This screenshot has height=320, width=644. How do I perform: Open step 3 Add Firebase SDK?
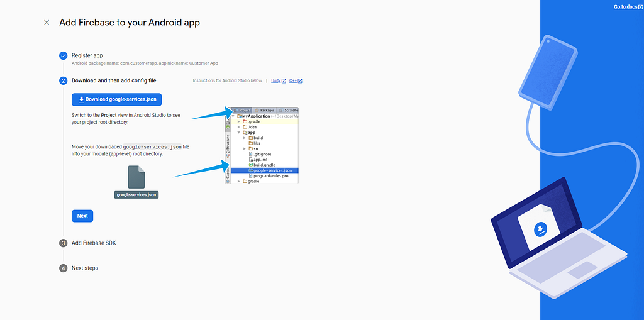(64, 243)
